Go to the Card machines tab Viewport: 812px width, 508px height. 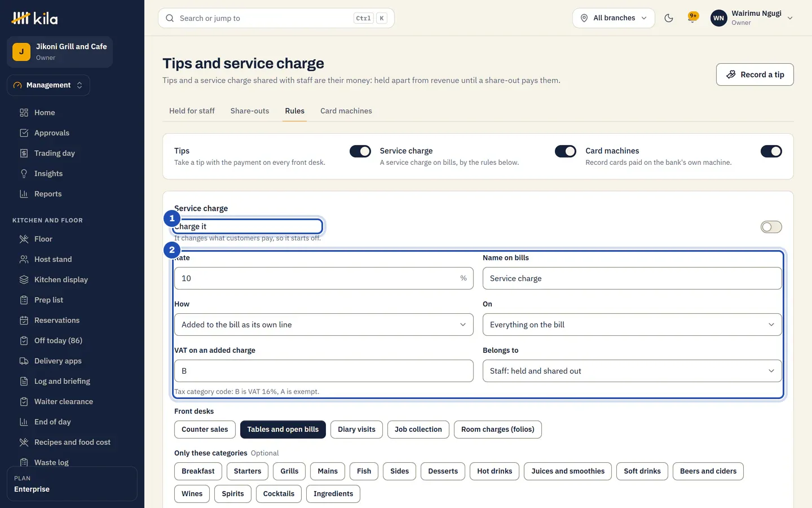[x=346, y=111]
